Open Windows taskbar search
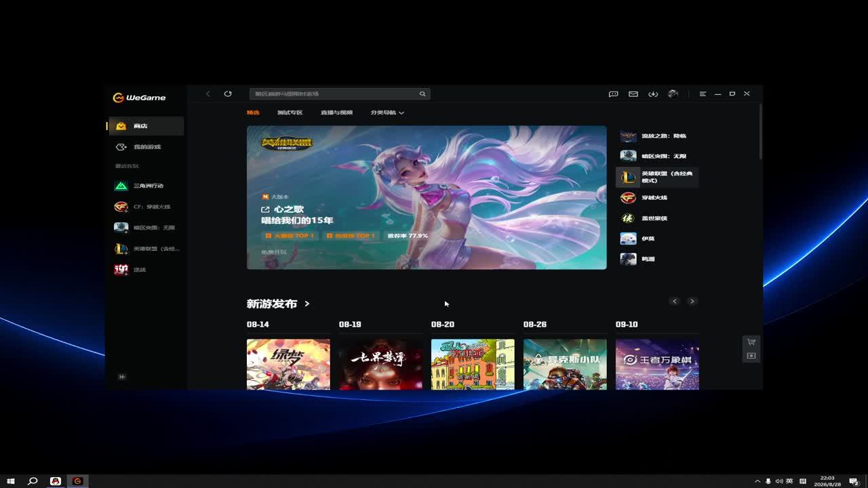The image size is (868, 488). pyautogui.click(x=33, y=481)
